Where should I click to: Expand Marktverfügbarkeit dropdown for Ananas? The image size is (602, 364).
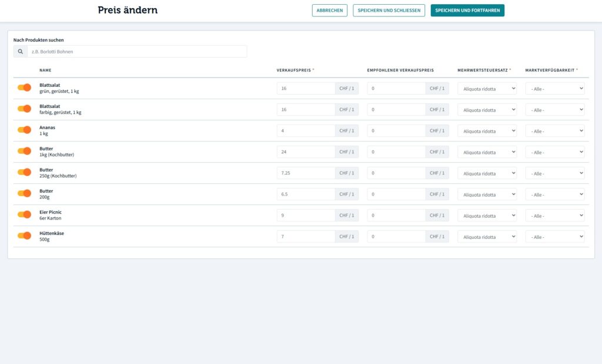pos(554,131)
